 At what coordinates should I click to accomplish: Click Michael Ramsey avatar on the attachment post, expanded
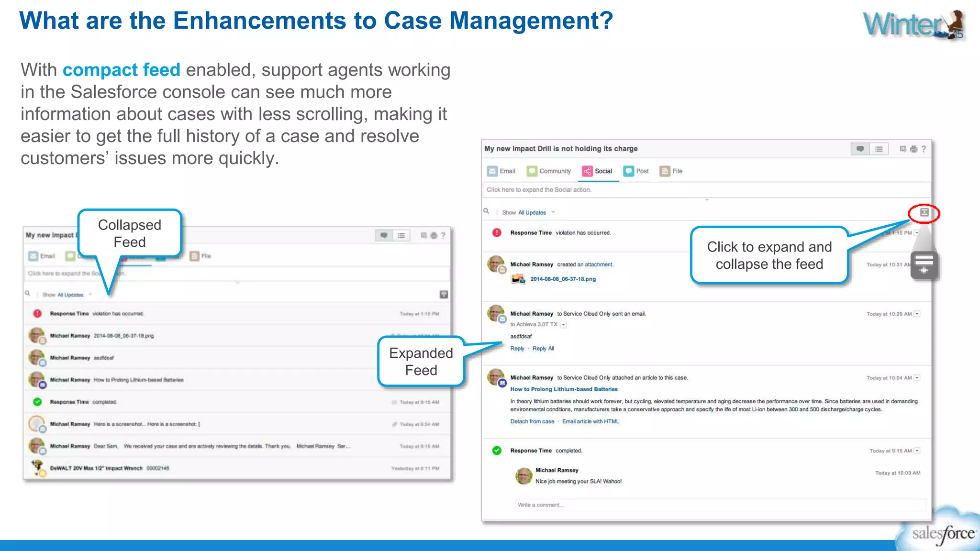(x=496, y=264)
